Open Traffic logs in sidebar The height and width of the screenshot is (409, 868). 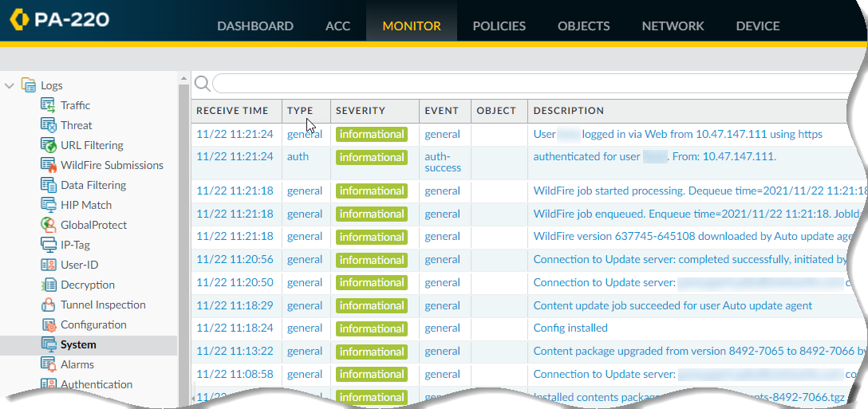pos(75,105)
